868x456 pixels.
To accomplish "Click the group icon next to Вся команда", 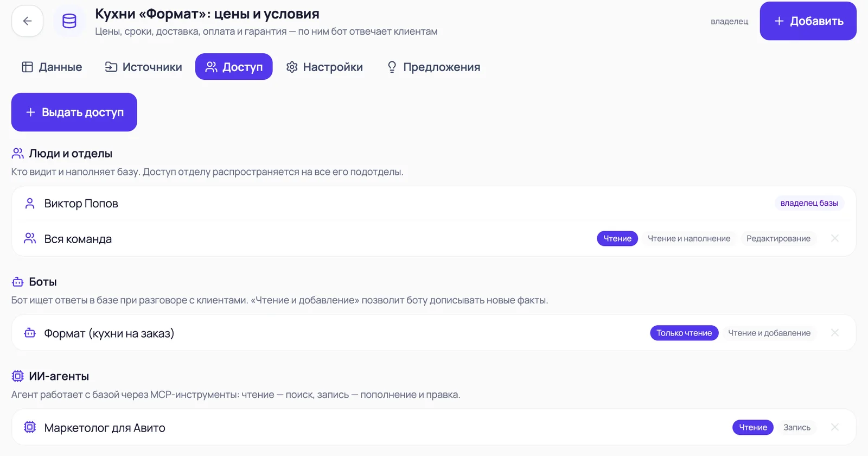I will [30, 238].
